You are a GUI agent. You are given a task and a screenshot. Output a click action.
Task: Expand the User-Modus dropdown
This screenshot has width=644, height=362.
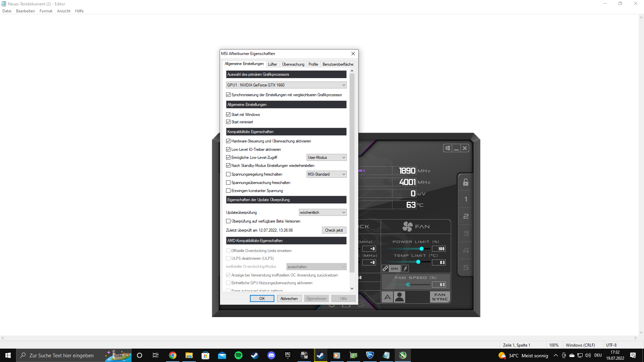(x=326, y=158)
